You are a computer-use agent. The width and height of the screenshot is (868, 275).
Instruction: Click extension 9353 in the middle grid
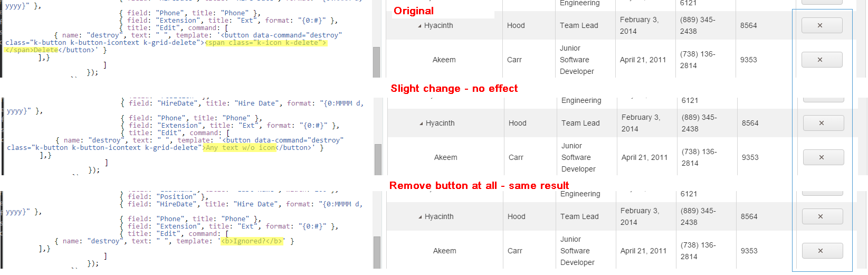click(x=750, y=157)
